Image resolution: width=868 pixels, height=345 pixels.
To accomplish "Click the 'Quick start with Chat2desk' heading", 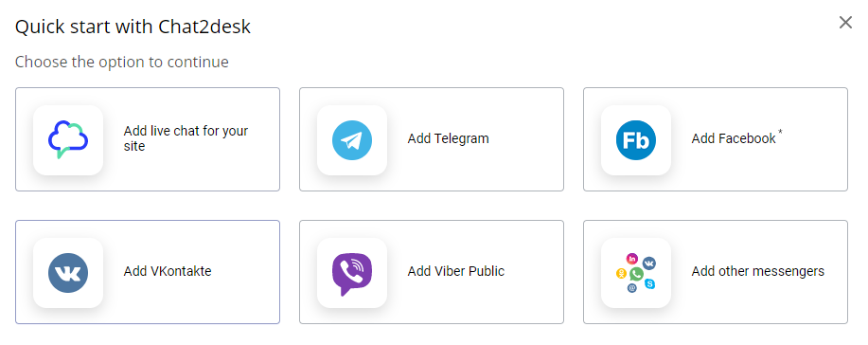I will pyautogui.click(x=133, y=27).
